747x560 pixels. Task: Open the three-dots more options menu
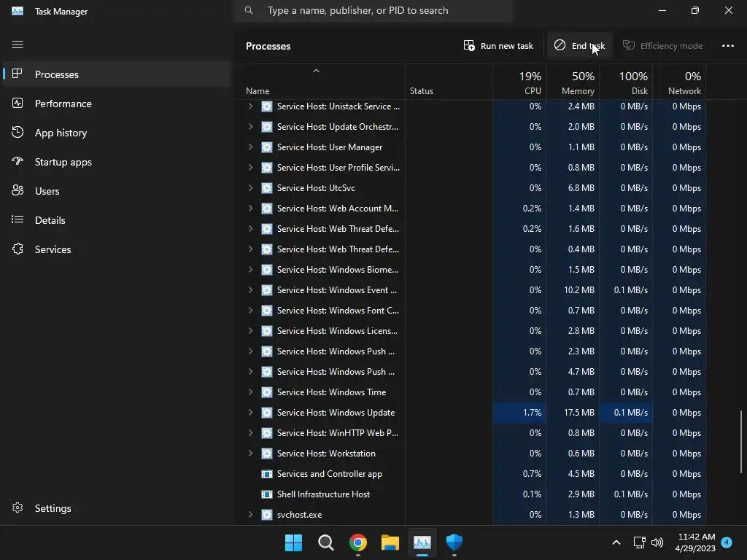pos(728,46)
